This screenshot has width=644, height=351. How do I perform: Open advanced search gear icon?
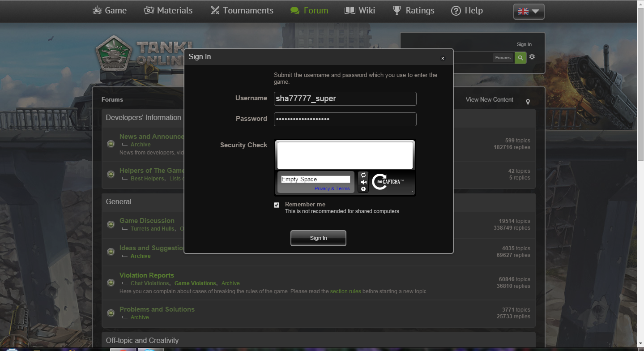[x=532, y=57]
